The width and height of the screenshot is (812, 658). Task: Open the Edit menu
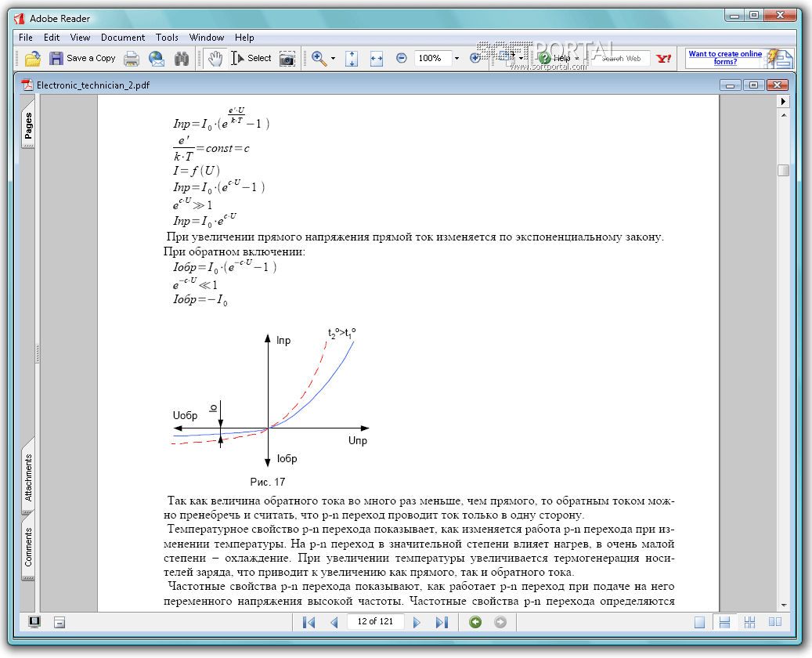pyautogui.click(x=52, y=38)
